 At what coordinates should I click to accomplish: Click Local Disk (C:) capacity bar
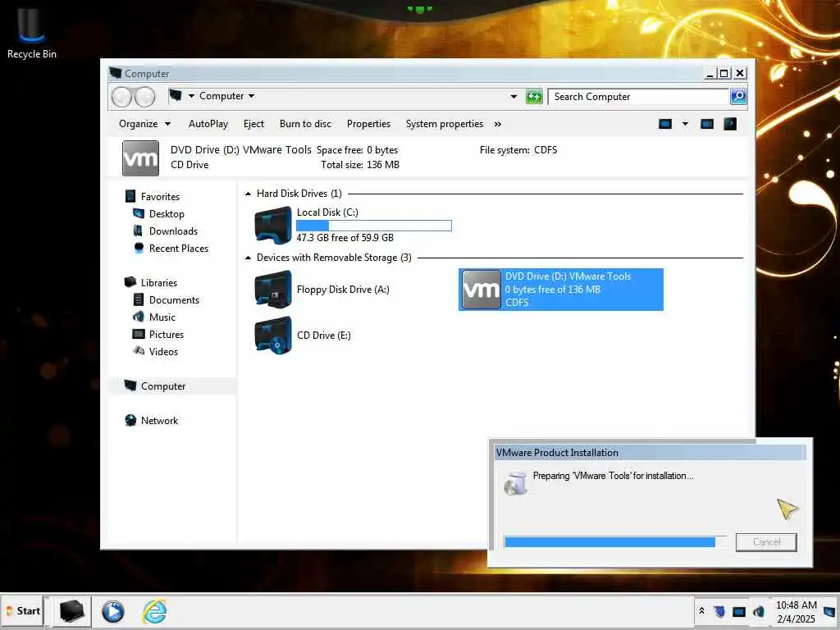point(374,226)
